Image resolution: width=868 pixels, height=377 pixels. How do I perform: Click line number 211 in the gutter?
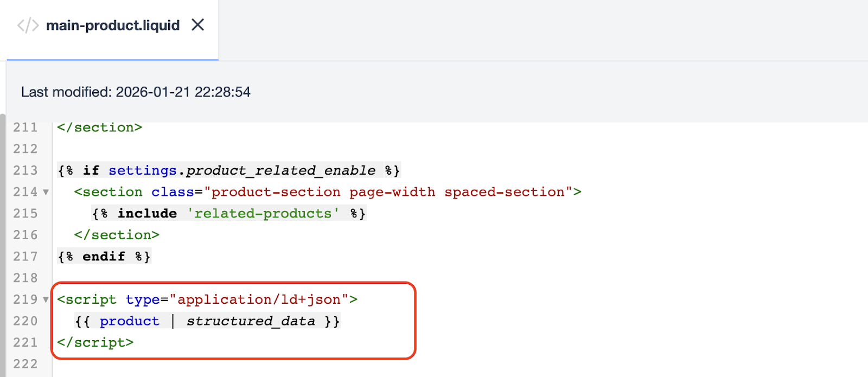click(x=25, y=127)
